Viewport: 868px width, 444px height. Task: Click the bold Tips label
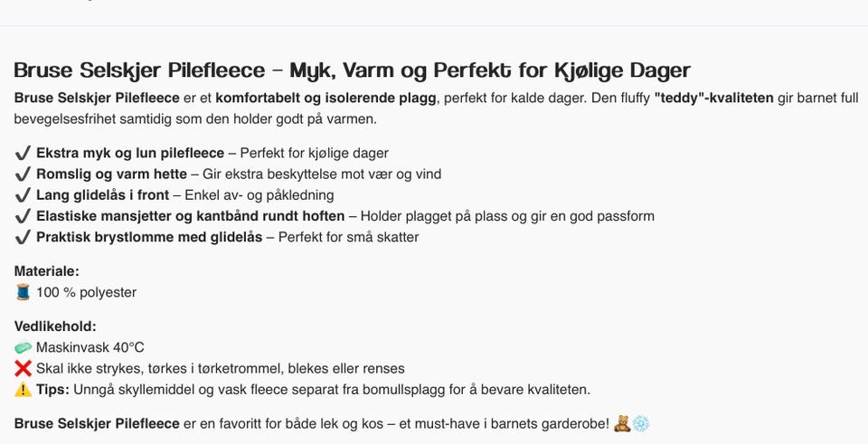pos(53,390)
